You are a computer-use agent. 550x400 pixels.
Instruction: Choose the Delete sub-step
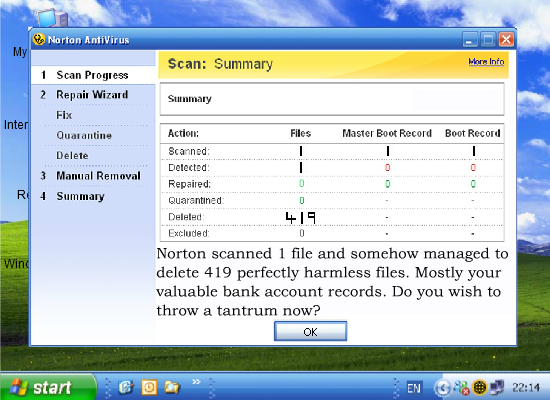pyautogui.click(x=72, y=155)
